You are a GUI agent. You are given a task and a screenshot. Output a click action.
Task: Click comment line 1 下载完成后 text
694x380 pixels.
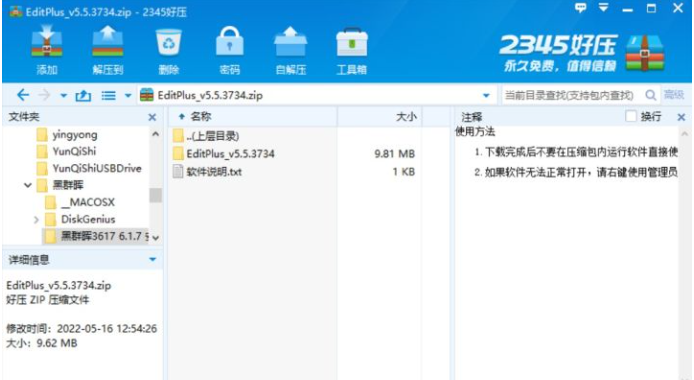click(576, 152)
